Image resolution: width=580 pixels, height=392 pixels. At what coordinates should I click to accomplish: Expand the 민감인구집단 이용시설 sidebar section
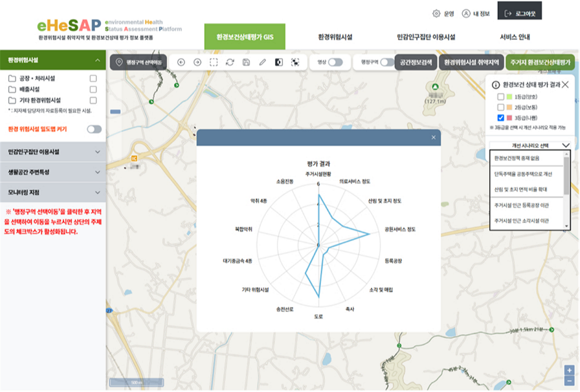(53, 152)
